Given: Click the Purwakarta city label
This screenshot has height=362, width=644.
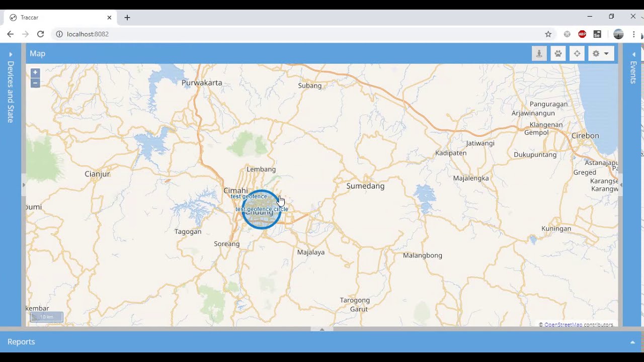Looking at the screenshot, I should [202, 82].
